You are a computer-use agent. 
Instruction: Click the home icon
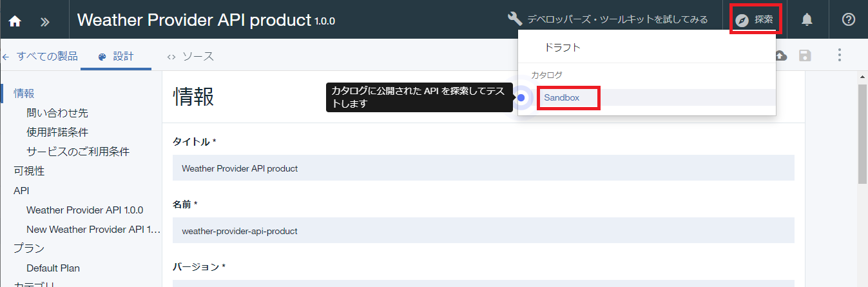tap(15, 21)
